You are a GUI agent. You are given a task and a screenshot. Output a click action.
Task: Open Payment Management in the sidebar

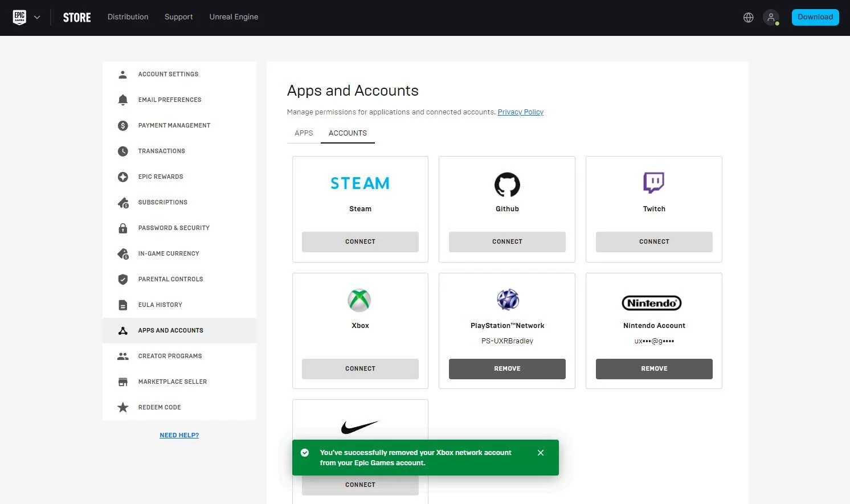[179, 126]
